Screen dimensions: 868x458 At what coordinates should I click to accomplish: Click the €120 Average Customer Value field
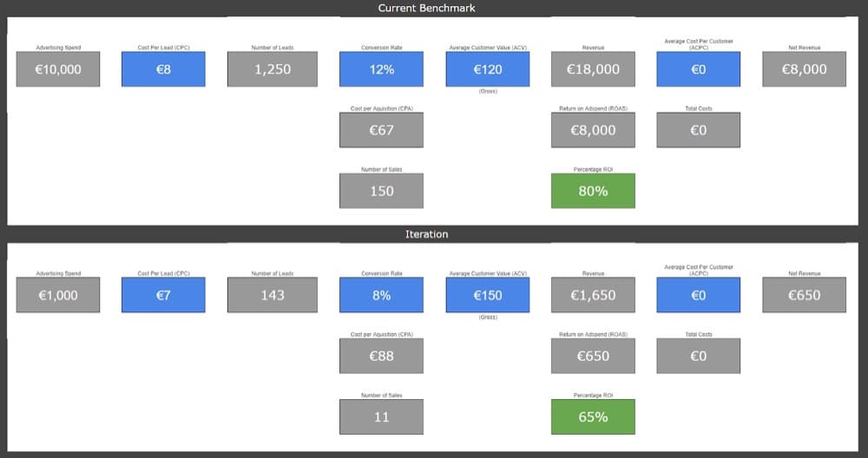tap(488, 69)
